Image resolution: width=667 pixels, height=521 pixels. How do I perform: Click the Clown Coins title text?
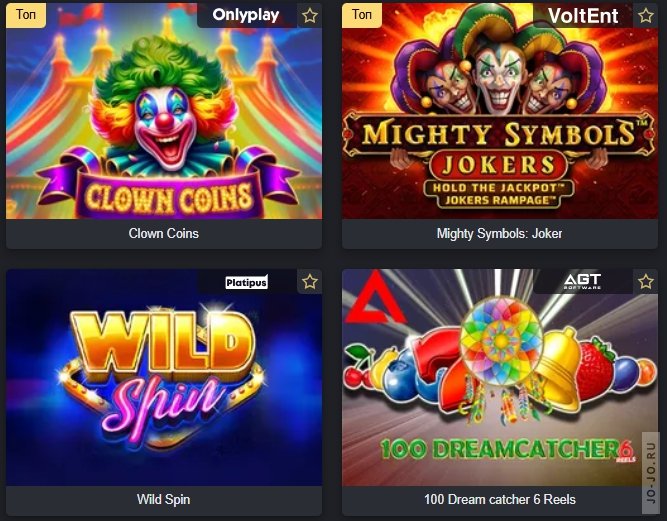click(164, 233)
